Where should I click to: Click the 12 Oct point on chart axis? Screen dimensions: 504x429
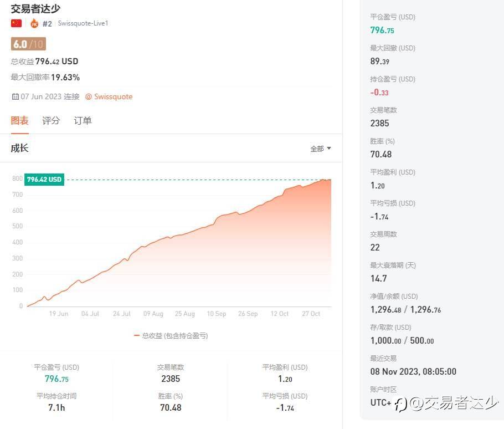(x=280, y=314)
